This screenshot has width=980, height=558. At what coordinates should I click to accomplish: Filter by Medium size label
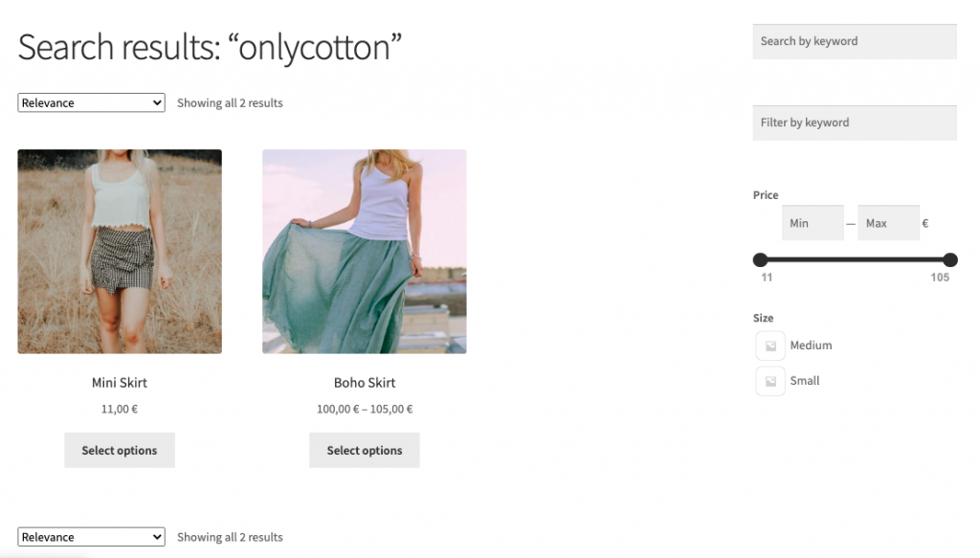pos(811,346)
